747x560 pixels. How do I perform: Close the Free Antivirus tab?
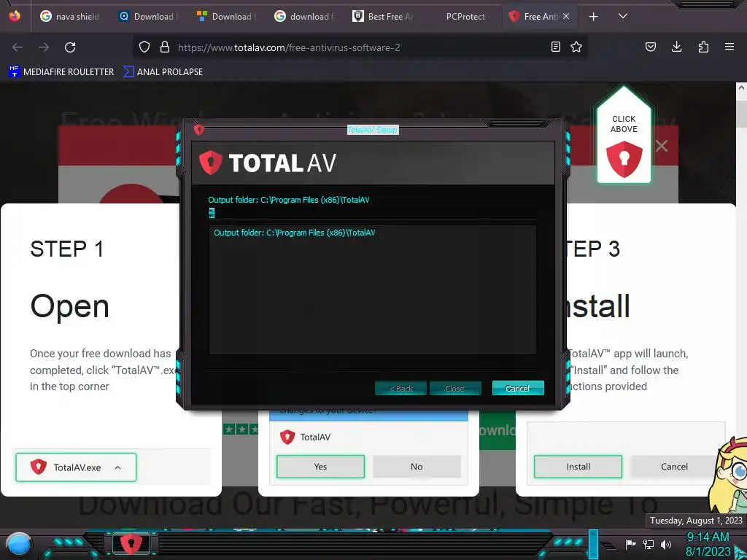[x=566, y=16]
